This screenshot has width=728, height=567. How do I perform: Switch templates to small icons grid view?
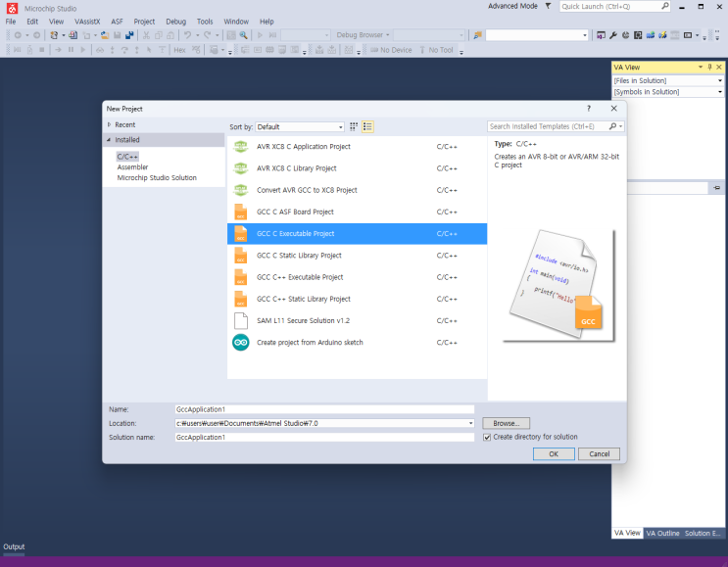(x=354, y=126)
